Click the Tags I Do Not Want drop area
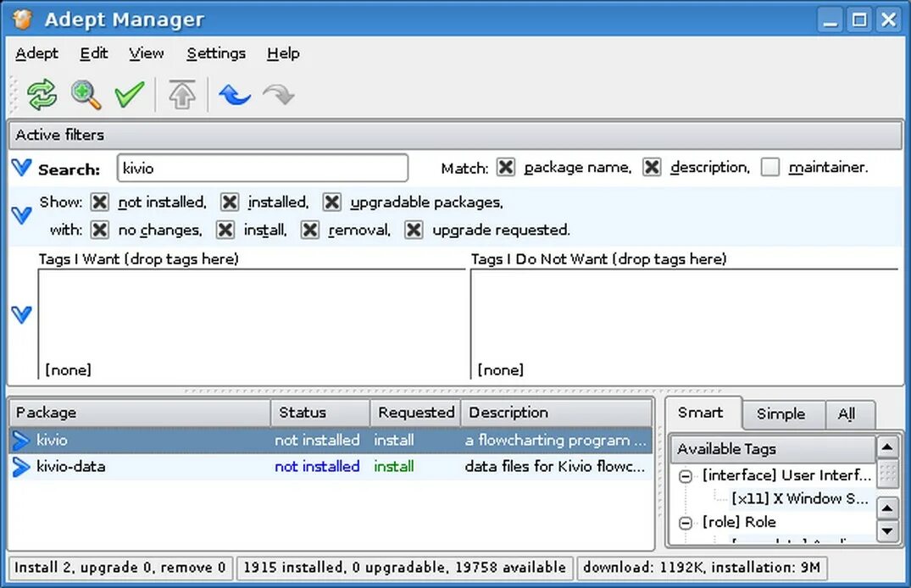The height and width of the screenshot is (588, 911). tap(685, 324)
